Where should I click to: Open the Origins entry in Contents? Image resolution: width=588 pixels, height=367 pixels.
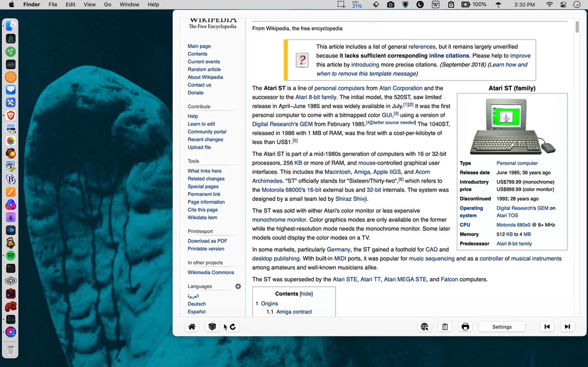pos(269,304)
